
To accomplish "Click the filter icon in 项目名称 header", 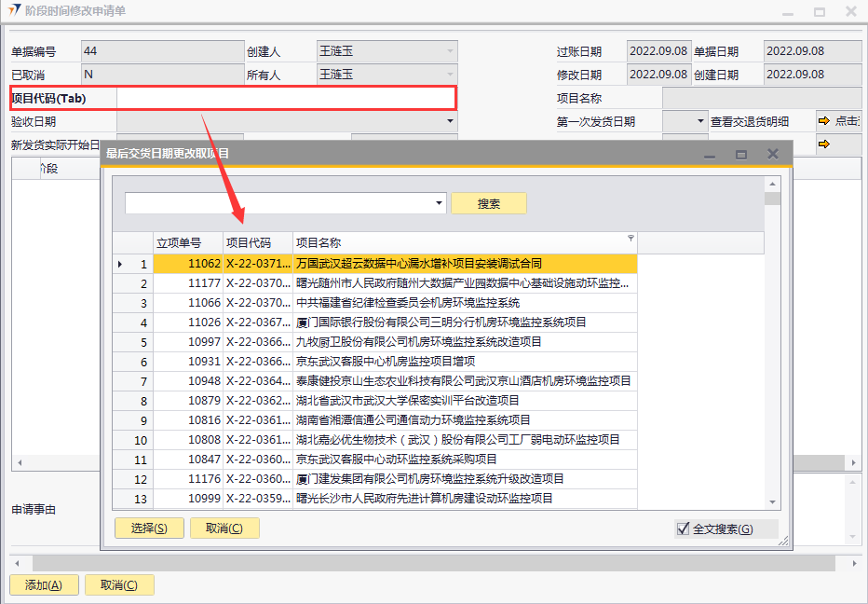I will click(x=631, y=239).
